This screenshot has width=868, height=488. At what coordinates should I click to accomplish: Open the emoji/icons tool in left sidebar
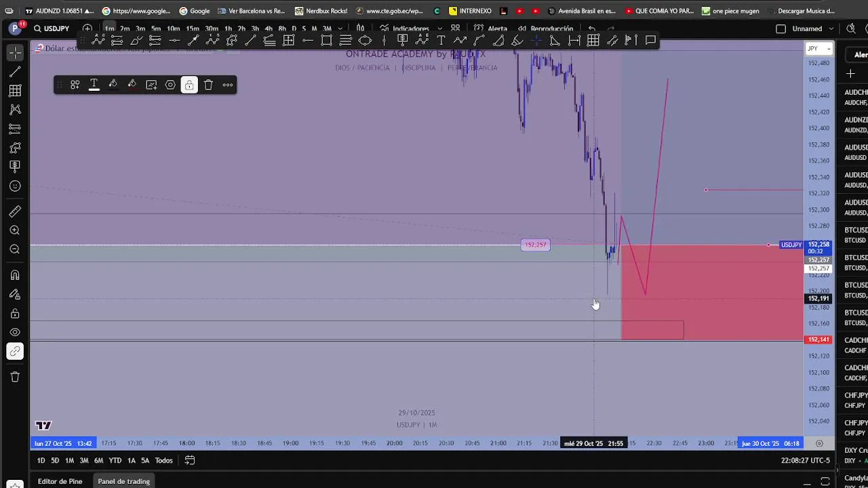[x=15, y=186]
